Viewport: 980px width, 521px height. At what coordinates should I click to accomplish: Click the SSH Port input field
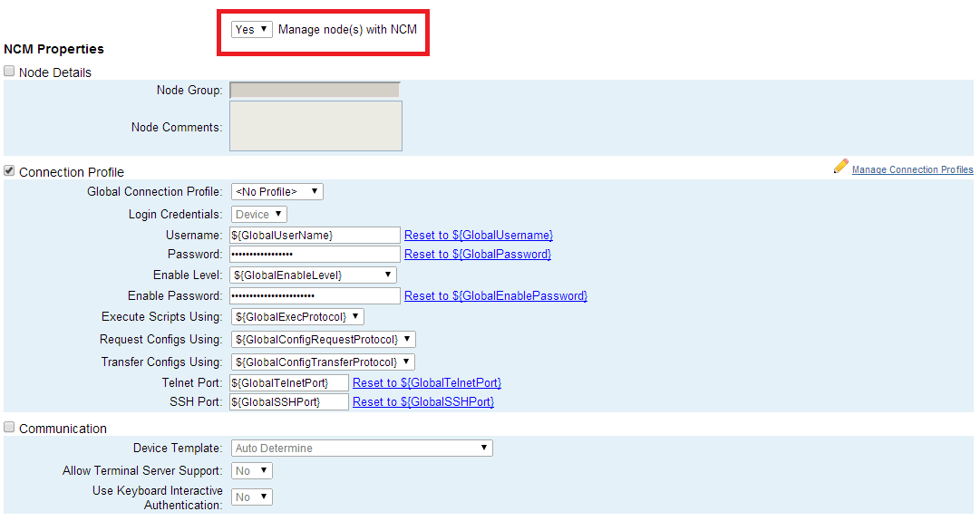coord(289,401)
